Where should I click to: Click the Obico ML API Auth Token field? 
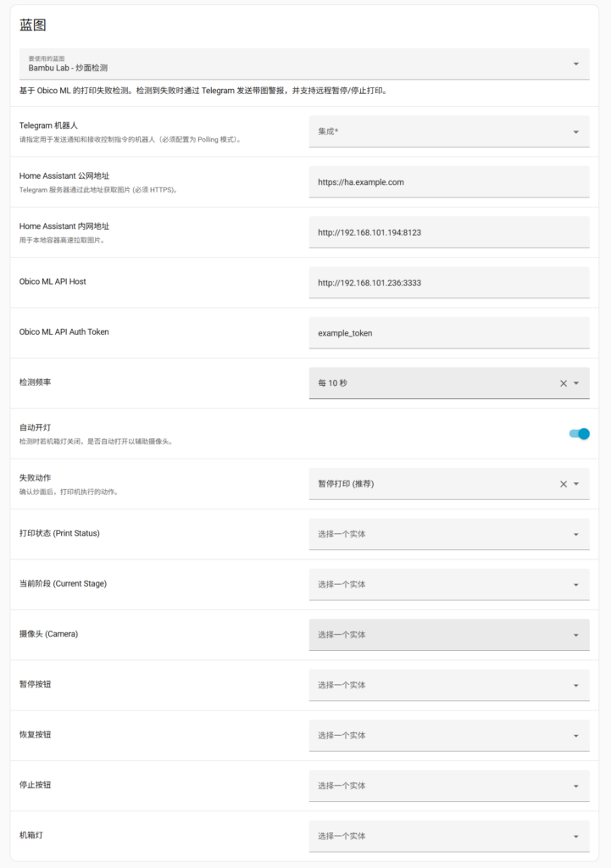point(448,333)
